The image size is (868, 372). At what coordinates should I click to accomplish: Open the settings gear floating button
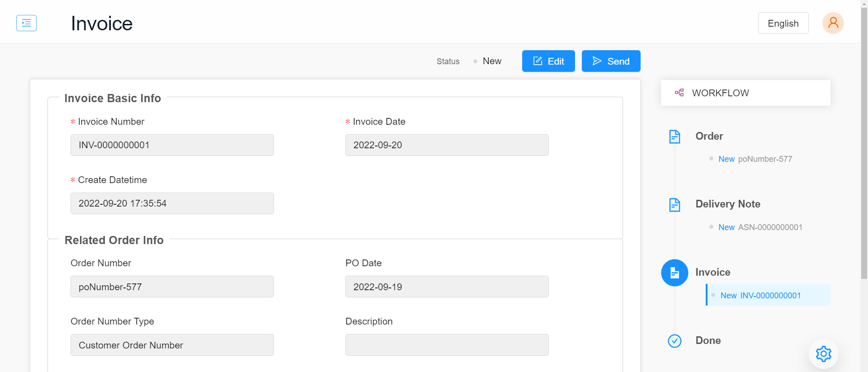point(823,353)
